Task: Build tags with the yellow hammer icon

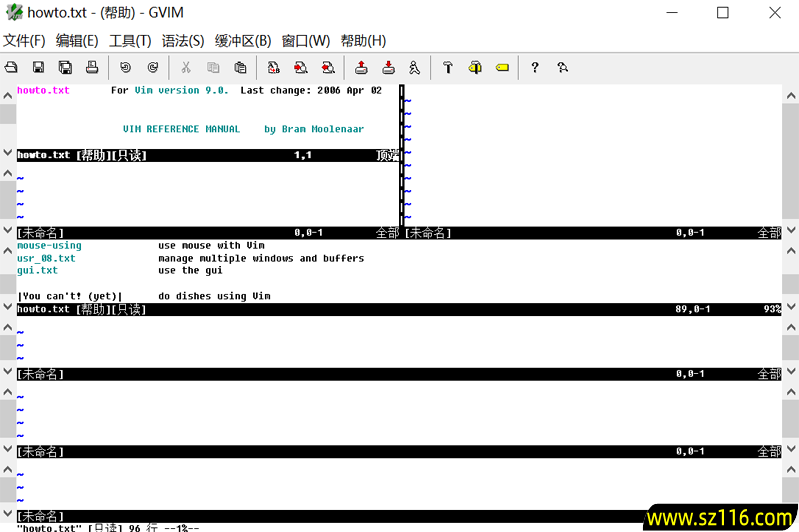Action: coord(475,67)
